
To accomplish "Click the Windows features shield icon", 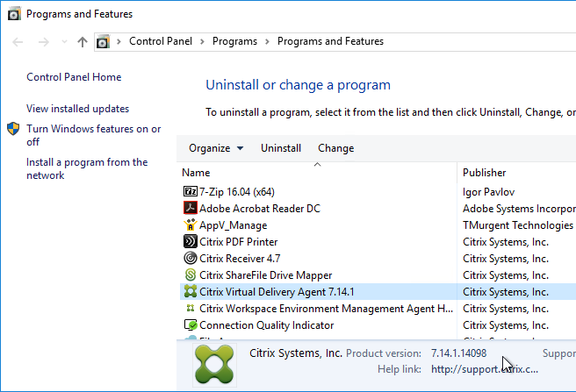I will (x=13, y=128).
